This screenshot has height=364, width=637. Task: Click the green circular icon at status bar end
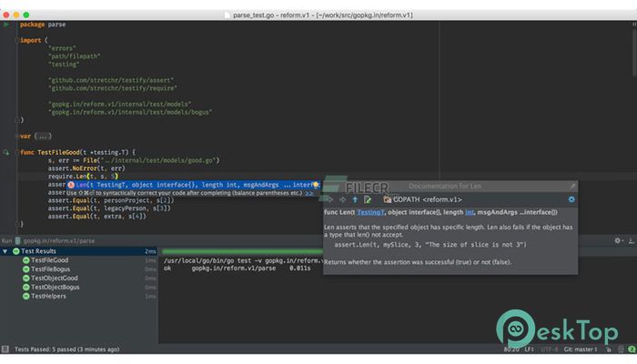(x=632, y=349)
